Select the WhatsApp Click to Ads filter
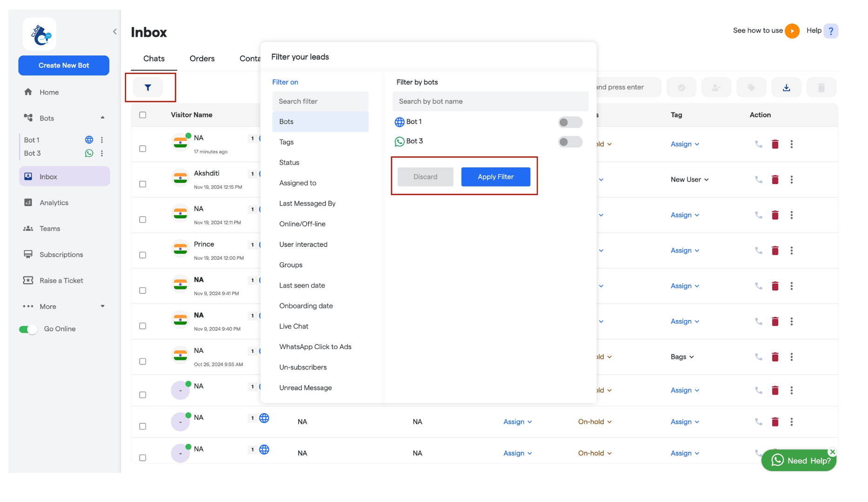 [320, 347]
